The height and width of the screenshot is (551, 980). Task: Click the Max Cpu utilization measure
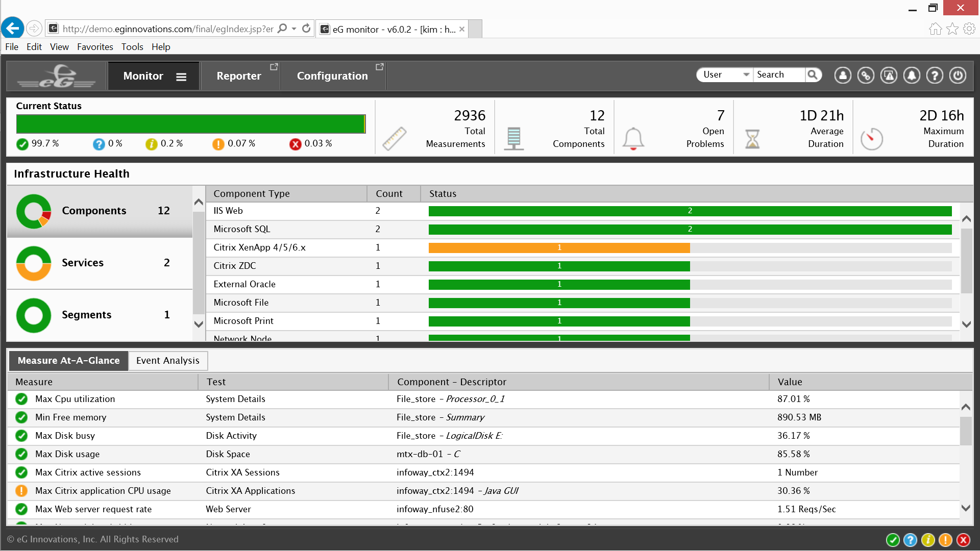point(75,399)
